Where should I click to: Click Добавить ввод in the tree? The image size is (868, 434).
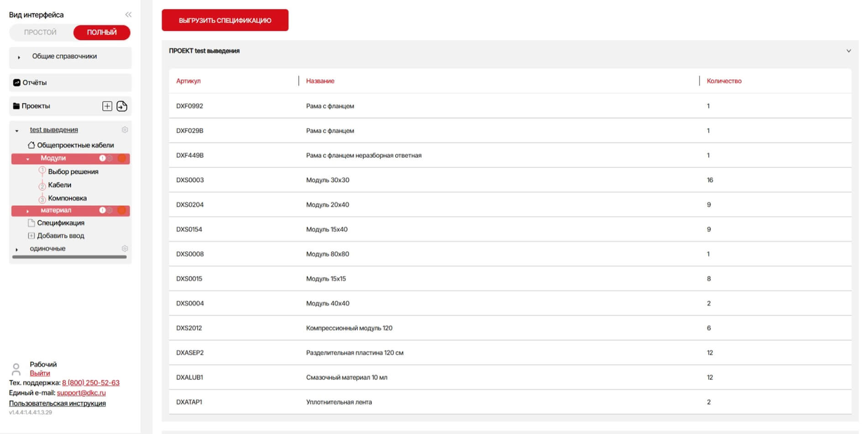[x=61, y=236]
